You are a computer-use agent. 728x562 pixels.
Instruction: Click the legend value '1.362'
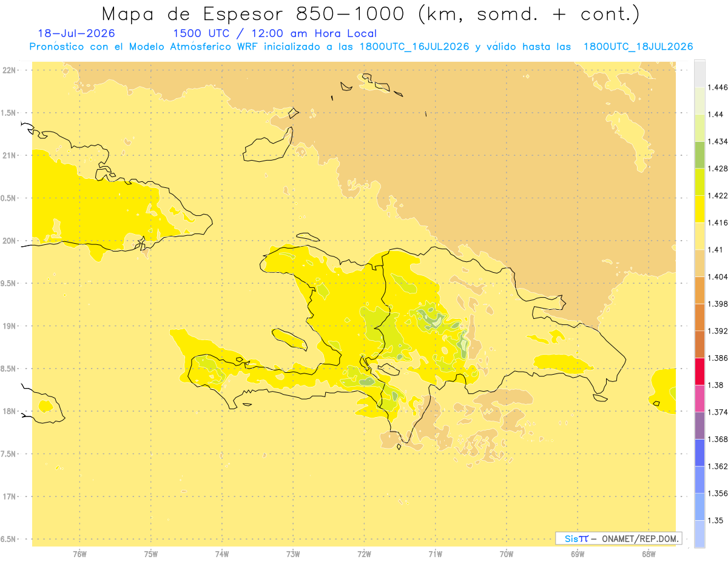[x=718, y=466]
